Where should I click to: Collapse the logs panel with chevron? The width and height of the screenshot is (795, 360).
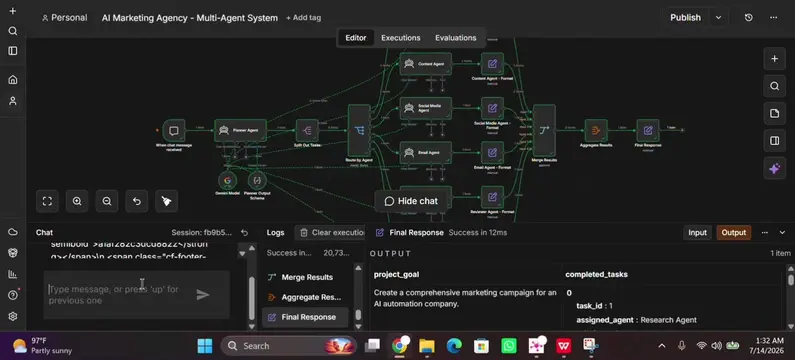point(782,233)
